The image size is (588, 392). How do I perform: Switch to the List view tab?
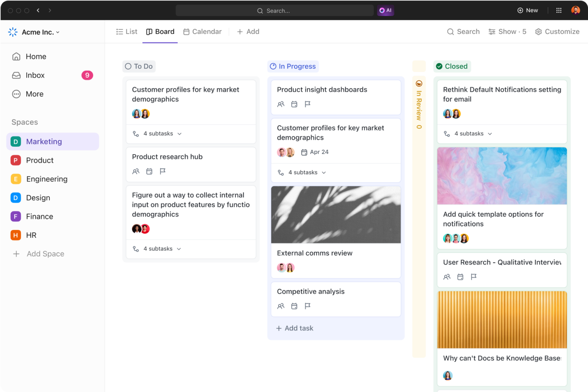tap(127, 31)
